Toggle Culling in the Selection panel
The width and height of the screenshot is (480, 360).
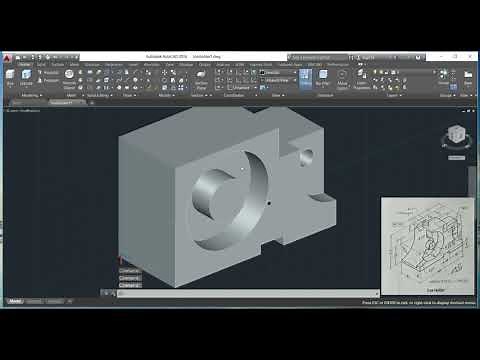[305, 78]
